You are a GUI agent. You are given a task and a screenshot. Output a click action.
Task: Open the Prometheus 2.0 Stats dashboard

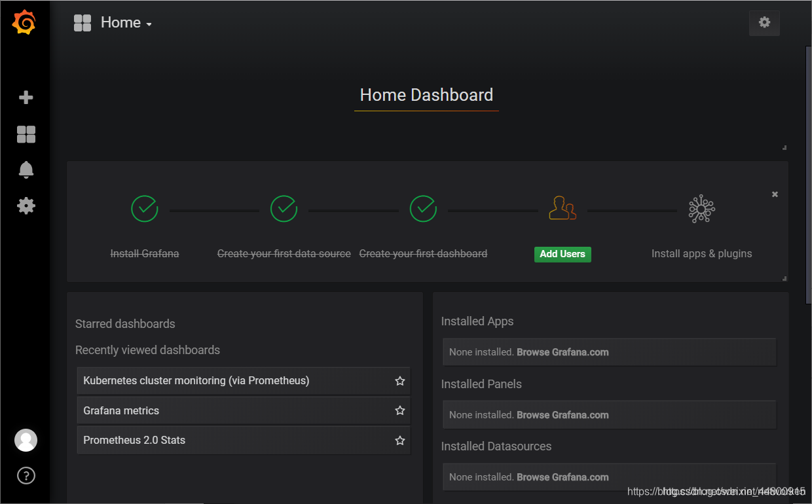[244, 441]
